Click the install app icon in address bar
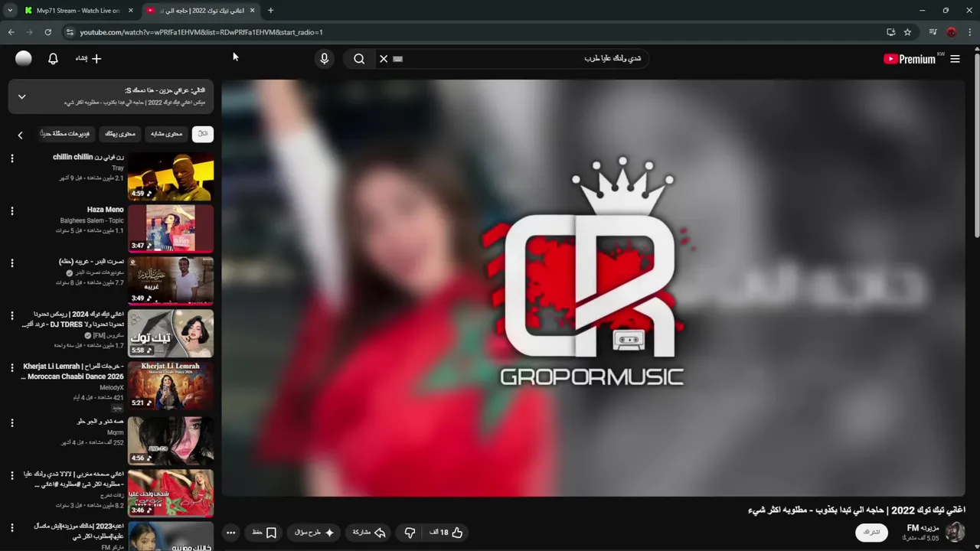 (890, 32)
